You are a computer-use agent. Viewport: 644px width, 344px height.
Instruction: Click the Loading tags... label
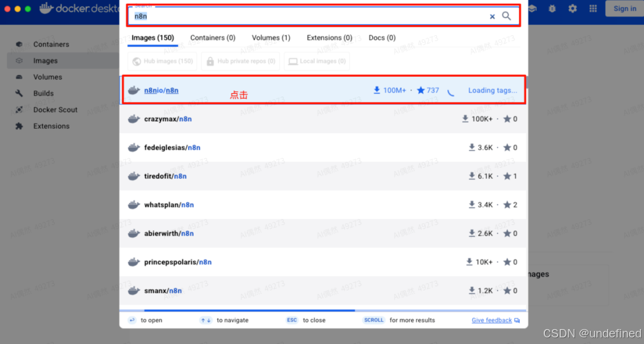(493, 90)
